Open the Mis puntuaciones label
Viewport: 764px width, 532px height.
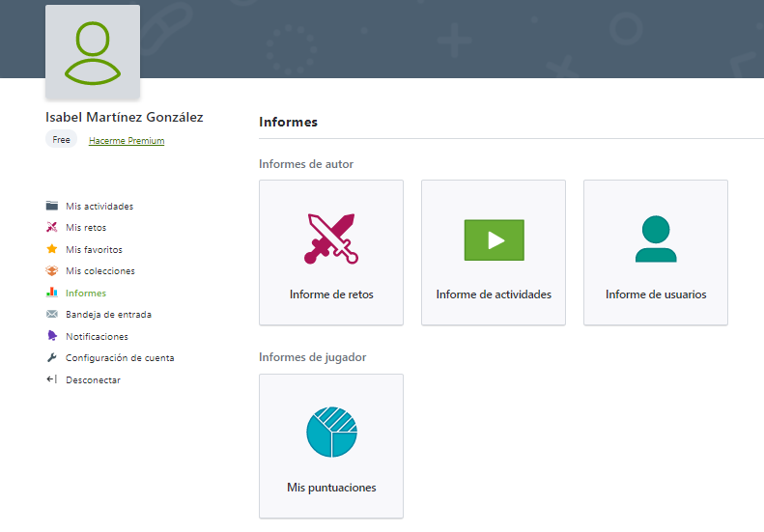(x=331, y=488)
